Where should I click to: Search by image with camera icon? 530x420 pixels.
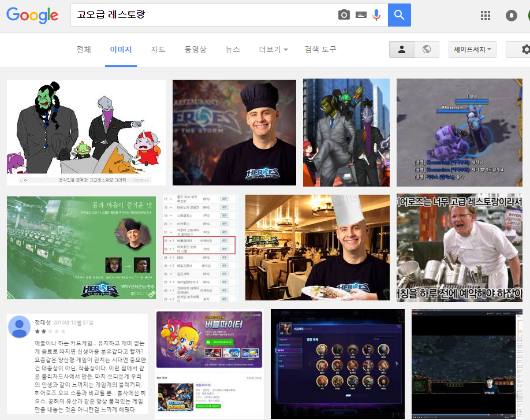pyautogui.click(x=344, y=15)
